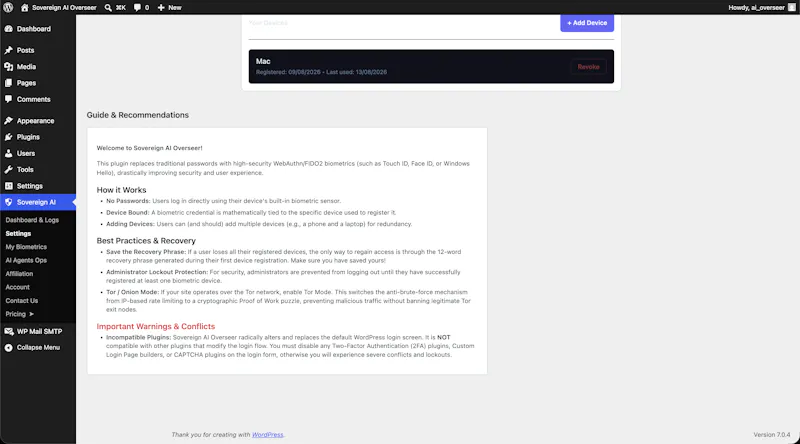Open the site home icon
Viewport: 800px width, 444px height.
coord(24,8)
